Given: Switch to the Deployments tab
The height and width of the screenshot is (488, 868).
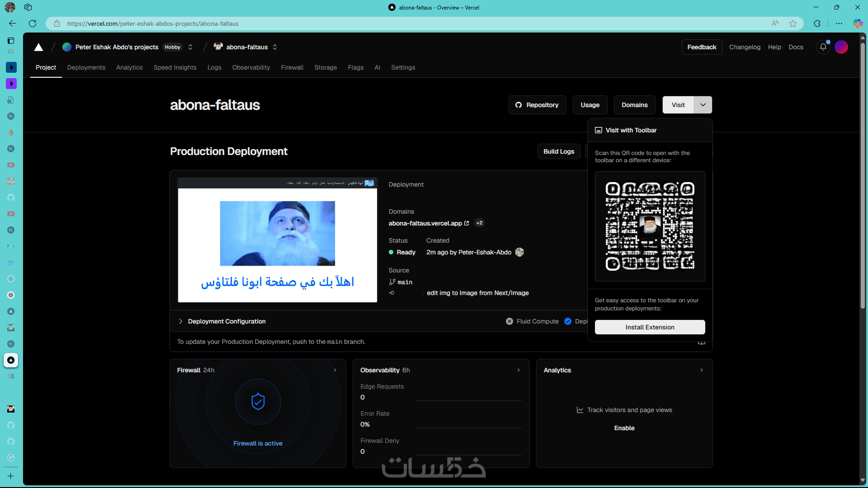Looking at the screenshot, I should point(86,67).
